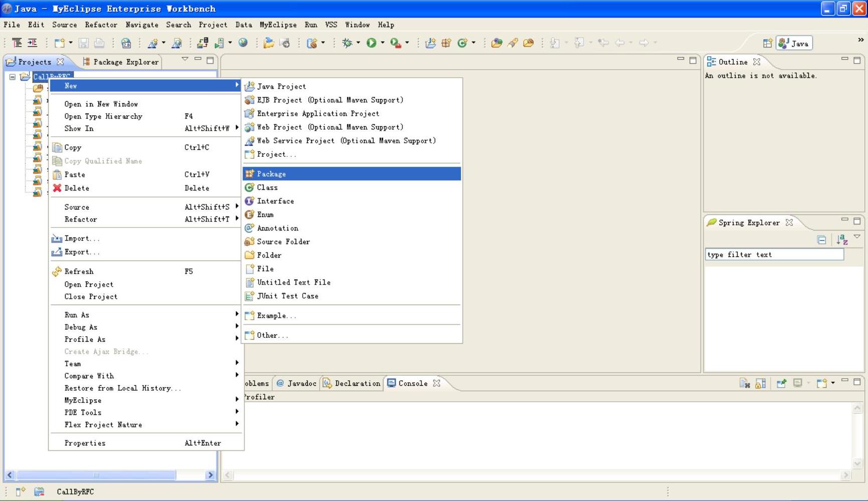
Task: Click Refresh in the context menu
Action: tap(146, 272)
